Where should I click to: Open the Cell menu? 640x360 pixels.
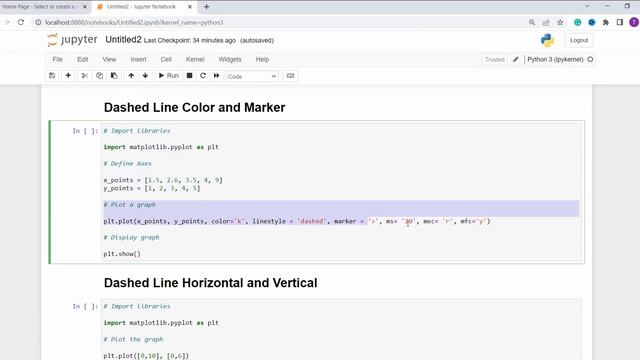pyautogui.click(x=166, y=60)
